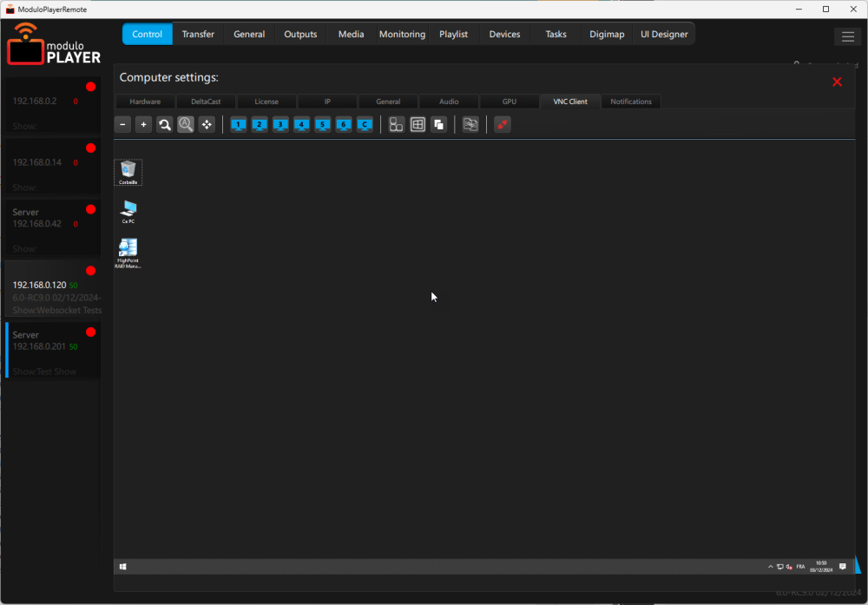Toggle the red fullscreen arrow icon
Image resolution: width=868 pixels, height=605 pixels.
tap(502, 124)
